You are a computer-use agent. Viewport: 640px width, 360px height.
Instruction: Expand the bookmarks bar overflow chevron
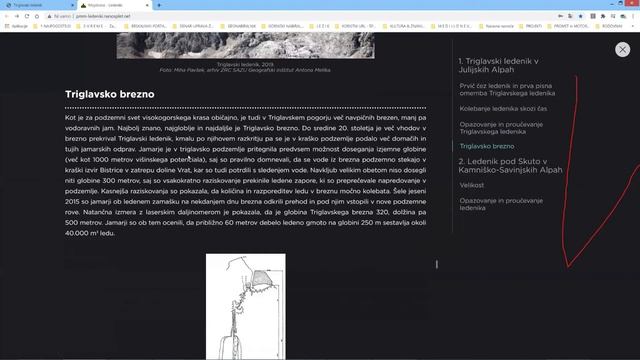coord(633,26)
